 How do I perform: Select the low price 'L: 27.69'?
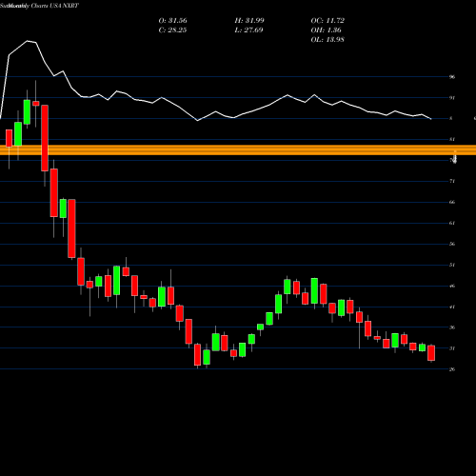tap(248, 30)
